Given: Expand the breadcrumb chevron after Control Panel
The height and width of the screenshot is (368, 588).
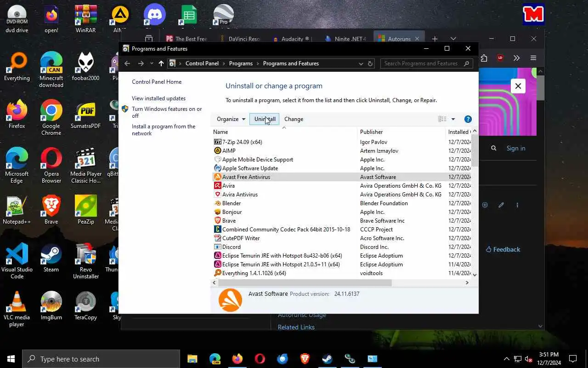Looking at the screenshot, I should [x=224, y=63].
